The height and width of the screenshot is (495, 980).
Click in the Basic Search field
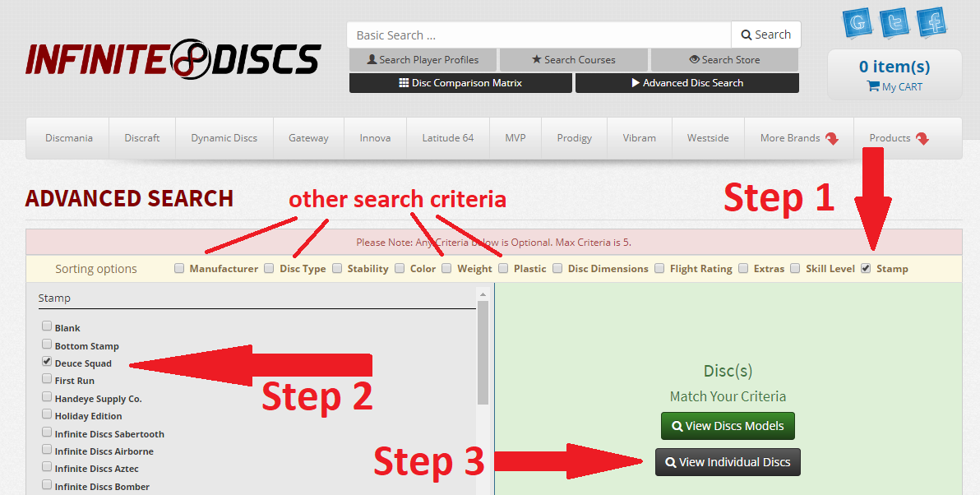[x=539, y=35]
